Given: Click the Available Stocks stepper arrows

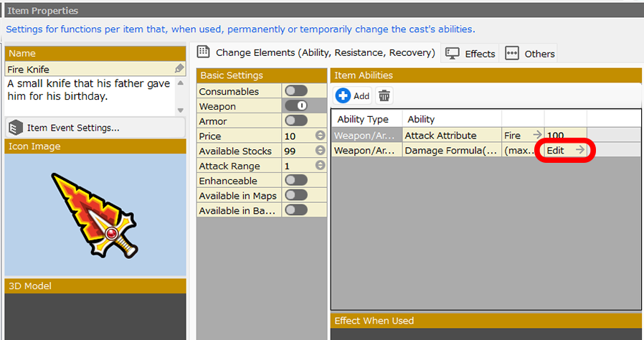Looking at the screenshot, I should (x=320, y=151).
